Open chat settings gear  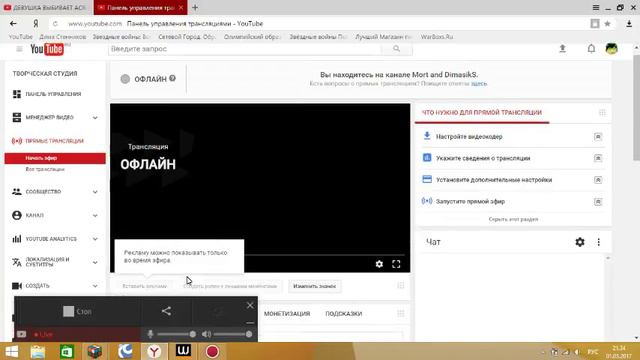pyautogui.click(x=580, y=242)
